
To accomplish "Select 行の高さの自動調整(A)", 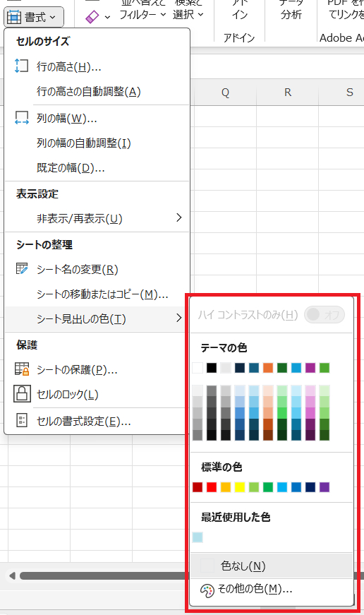I will tap(97, 91).
